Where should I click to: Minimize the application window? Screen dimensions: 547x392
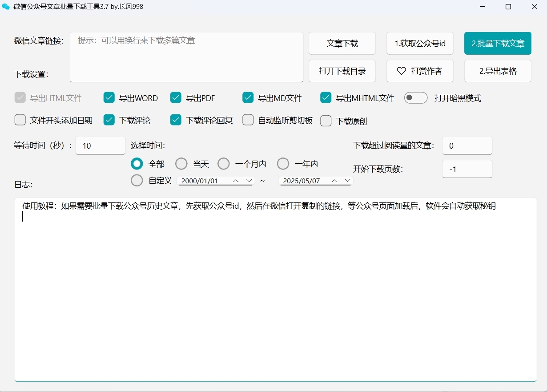click(x=482, y=7)
